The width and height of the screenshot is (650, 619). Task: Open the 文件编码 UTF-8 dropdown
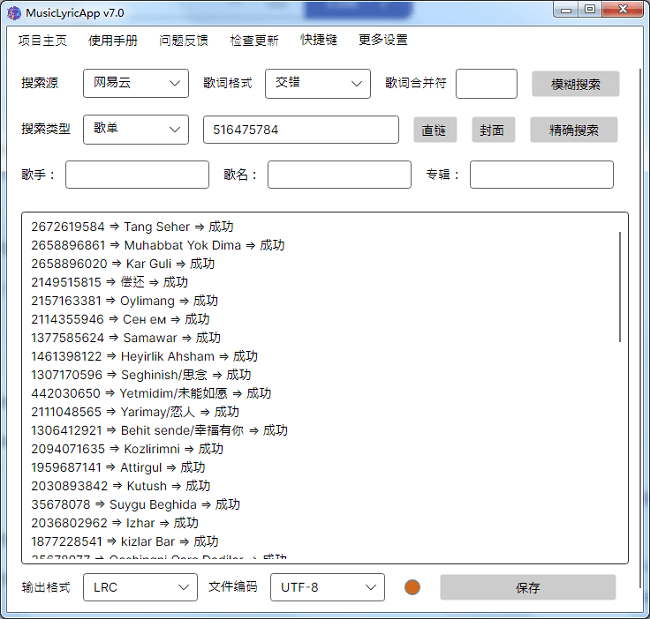click(x=327, y=587)
